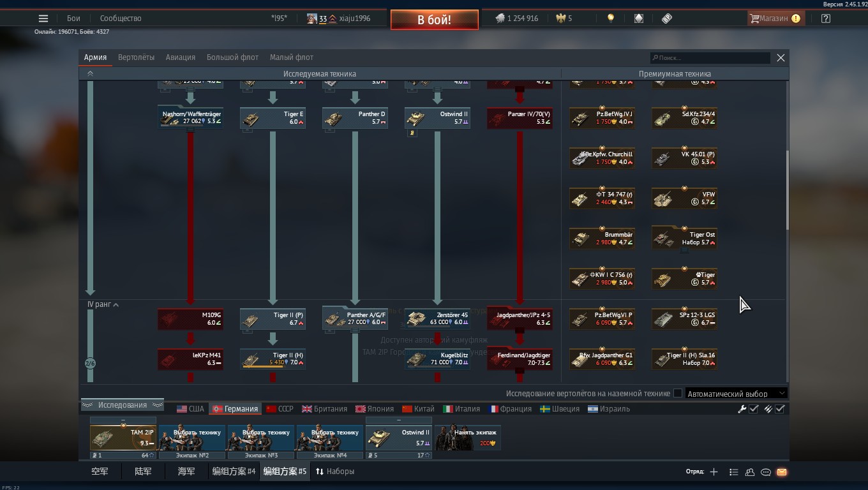Image resolution: width=868 pixels, height=490 pixels.
Task: Switch to the Армия tab
Action: point(95,57)
